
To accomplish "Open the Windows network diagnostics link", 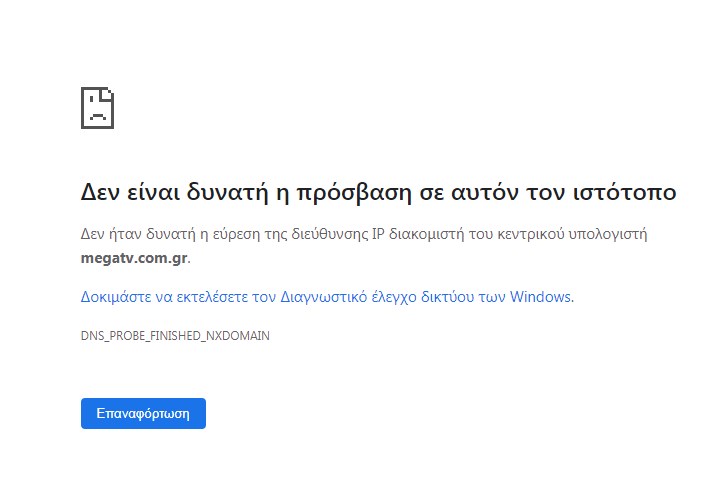I will 327,297.
